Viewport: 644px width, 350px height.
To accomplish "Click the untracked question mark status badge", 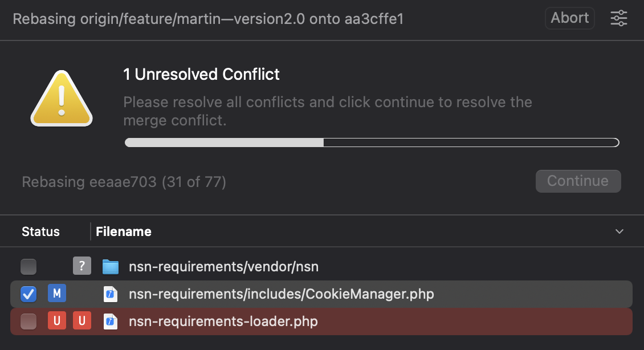I will [x=82, y=266].
